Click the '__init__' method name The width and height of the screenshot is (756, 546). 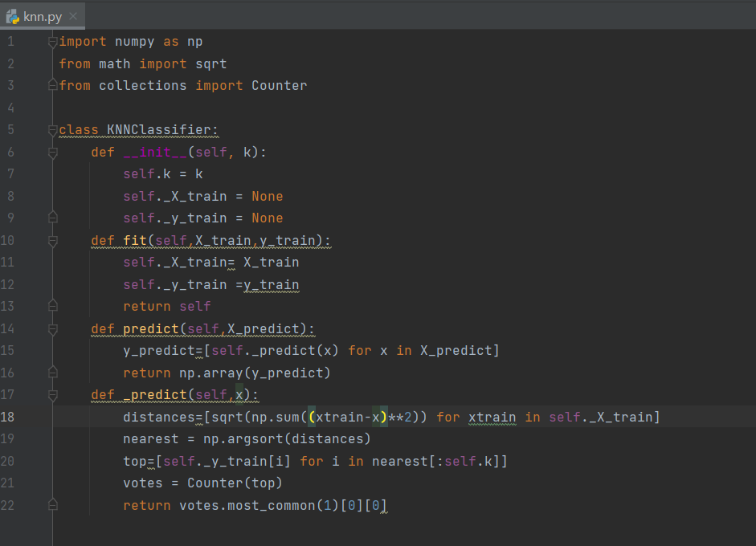[155, 153]
